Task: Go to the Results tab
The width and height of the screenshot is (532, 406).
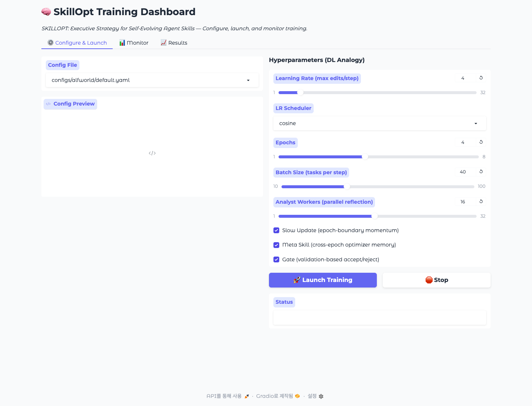Action: tap(174, 43)
